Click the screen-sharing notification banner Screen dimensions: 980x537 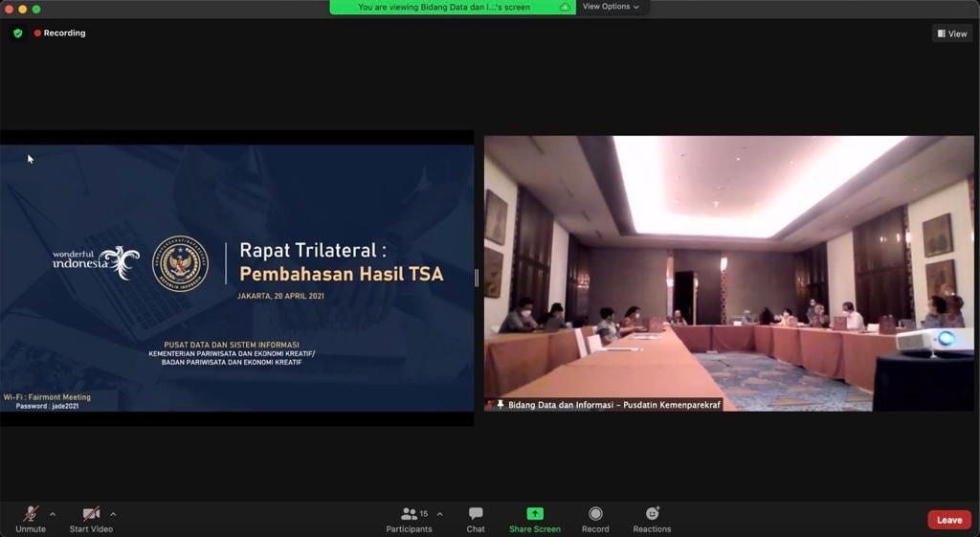pos(453,7)
